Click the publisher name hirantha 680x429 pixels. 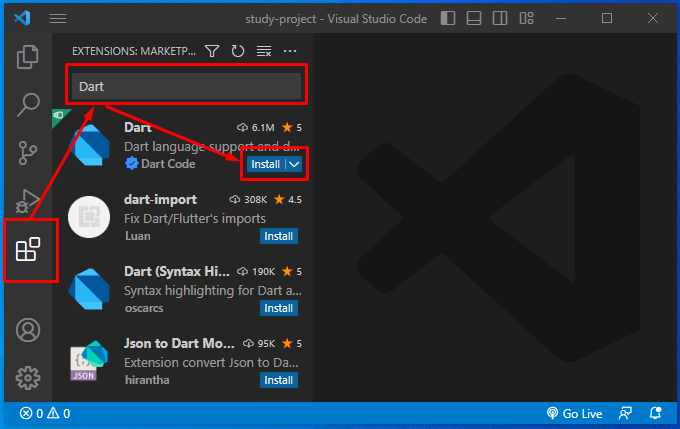[147, 380]
